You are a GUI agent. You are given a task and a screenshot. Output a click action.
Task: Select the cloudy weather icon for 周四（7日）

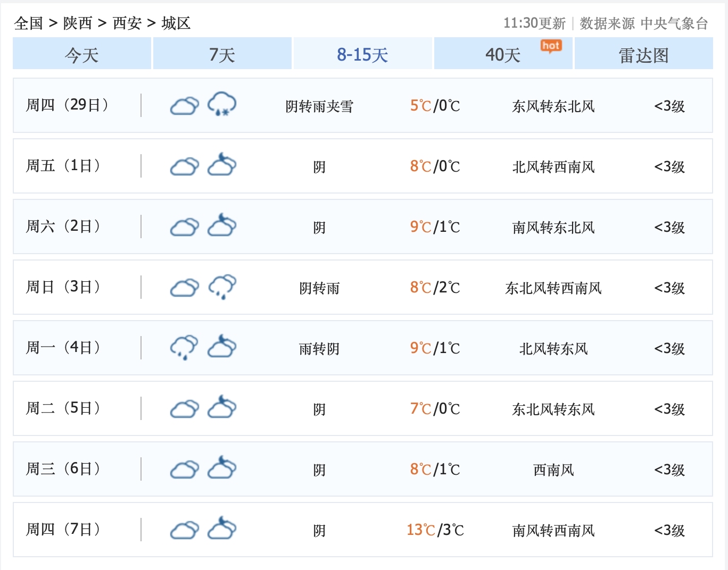click(184, 530)
